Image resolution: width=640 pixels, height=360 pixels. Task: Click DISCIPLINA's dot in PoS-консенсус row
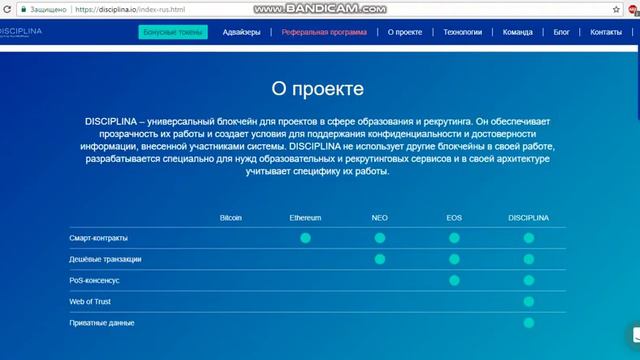(x=529, y=280)
